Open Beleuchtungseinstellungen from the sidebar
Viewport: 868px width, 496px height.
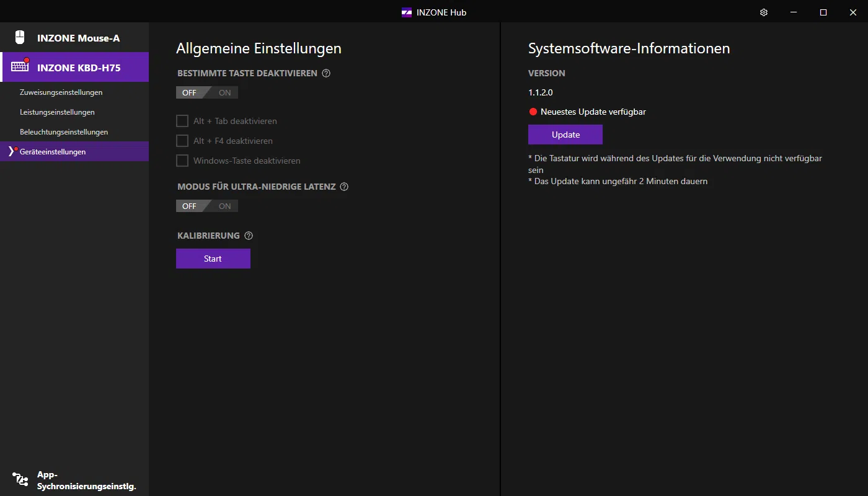[64, 132]
